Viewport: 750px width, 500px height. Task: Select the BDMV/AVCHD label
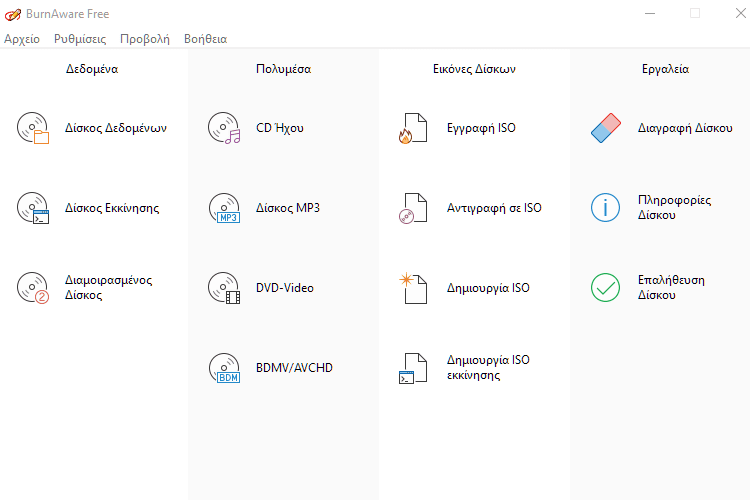click(294, 367)
